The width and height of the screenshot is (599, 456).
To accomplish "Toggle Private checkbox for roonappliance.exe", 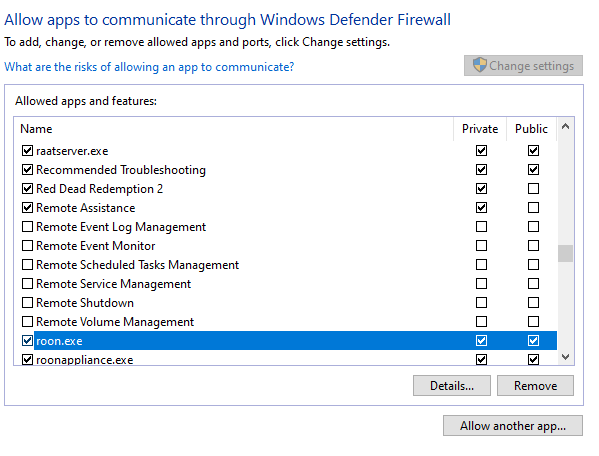I will pyautogui.click(x=481, y=359).
